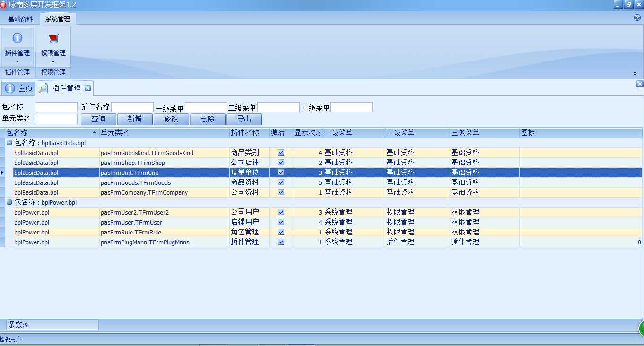Collapse the bplPower.bpl group
The width and height of the screenshot is (644, 346).
point(9,202)
